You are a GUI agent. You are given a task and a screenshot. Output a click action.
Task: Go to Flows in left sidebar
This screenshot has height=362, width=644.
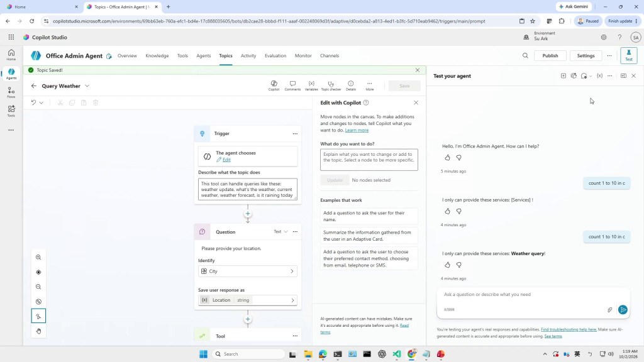click(11, 92)
